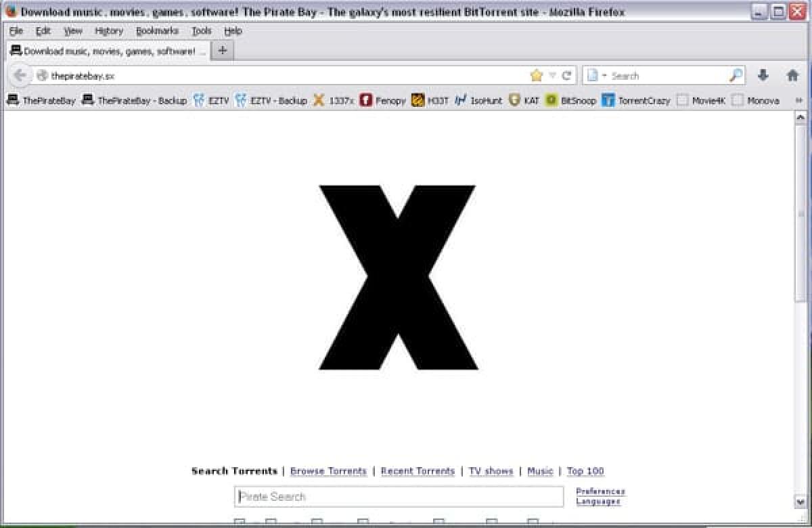
Task: Toggle a category checkbox below the search box
Action: click(238, 521)
